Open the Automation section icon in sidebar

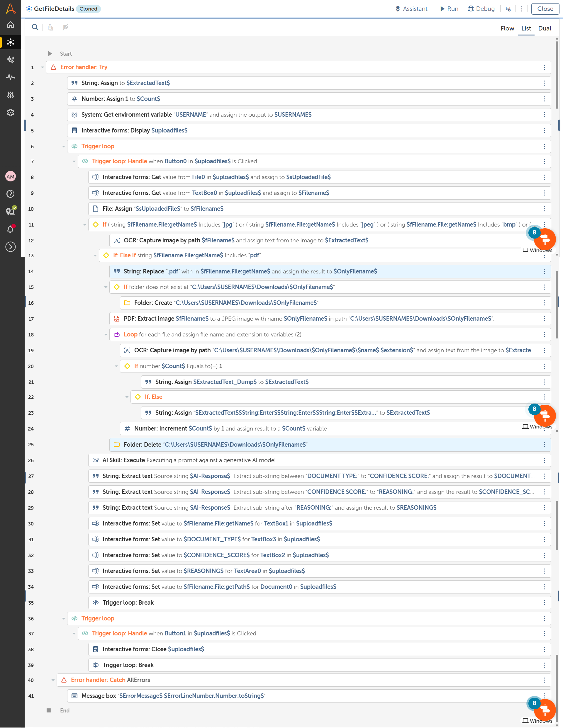click(11, 42)
